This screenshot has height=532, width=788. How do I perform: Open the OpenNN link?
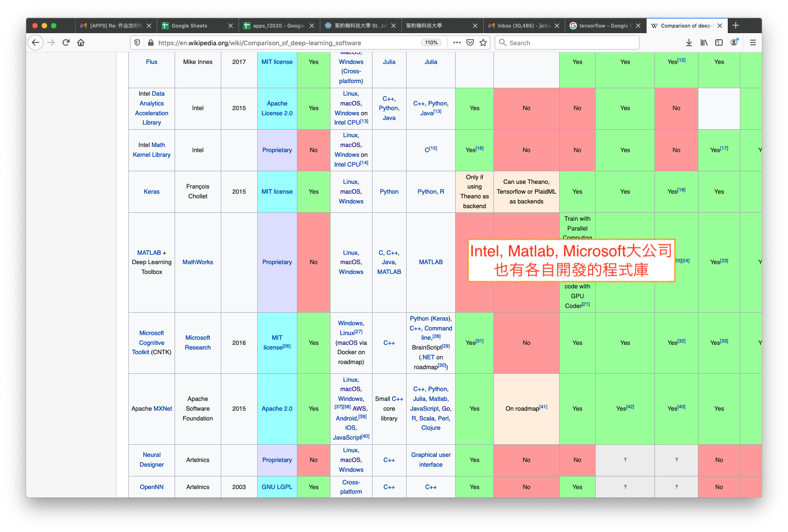[x=152, y=487]
